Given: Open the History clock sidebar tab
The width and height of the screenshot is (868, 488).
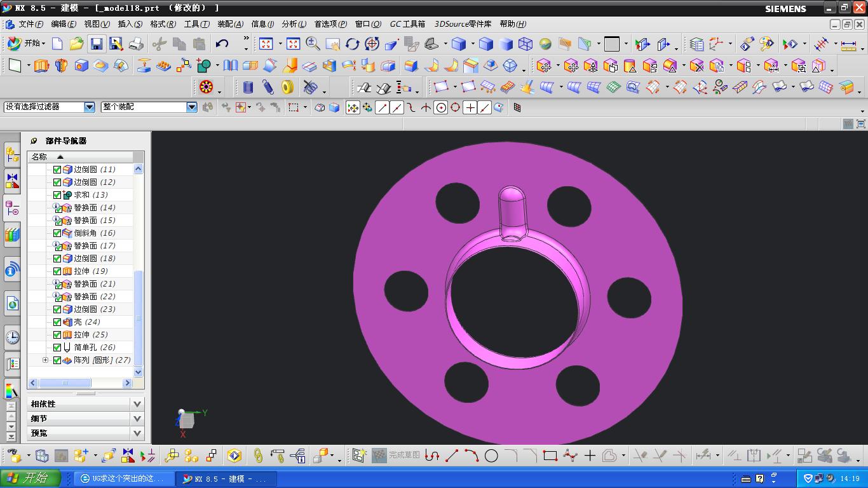Looking at the screenshot, I should coord(12,337).
